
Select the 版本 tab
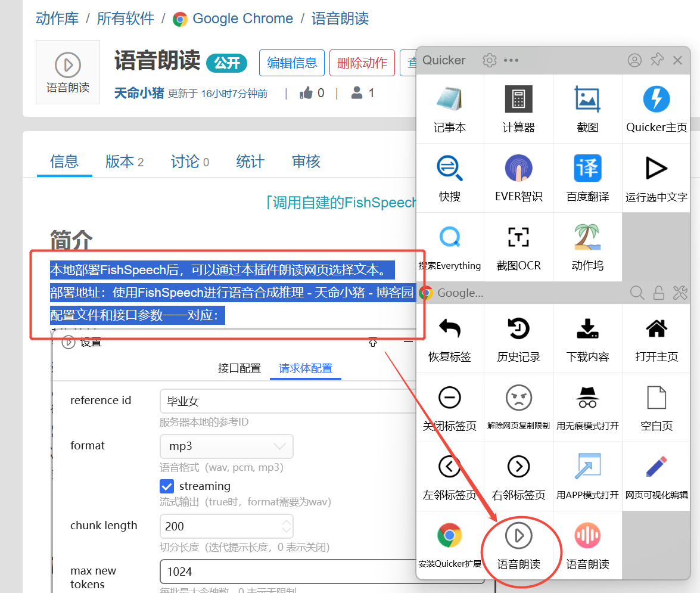(x=125, y=161)
